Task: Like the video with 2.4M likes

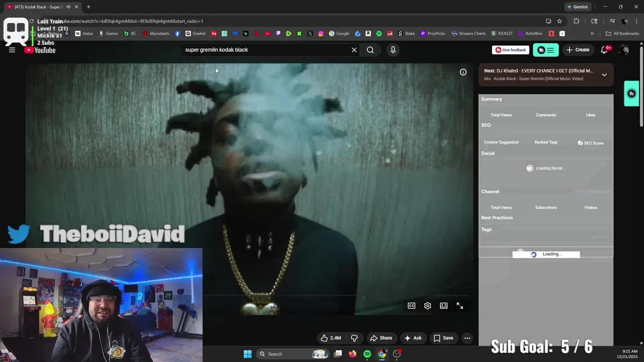Action: tap(331, 338)
